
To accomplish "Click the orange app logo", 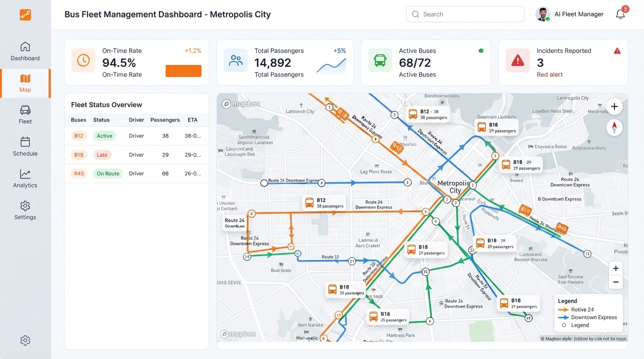I will click(25, 14).
